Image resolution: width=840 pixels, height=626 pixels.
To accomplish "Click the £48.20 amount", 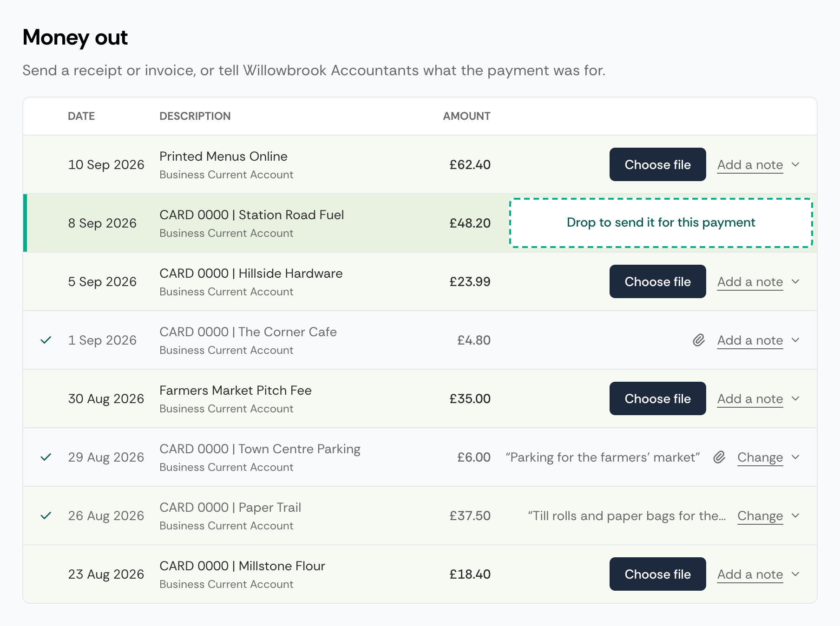I will (x=470, y=223).
